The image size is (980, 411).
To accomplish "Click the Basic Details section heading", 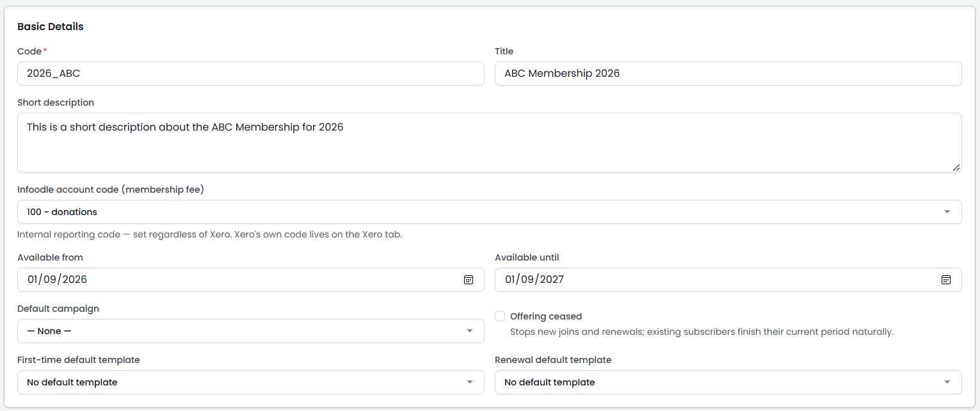I will pos(51,27).
